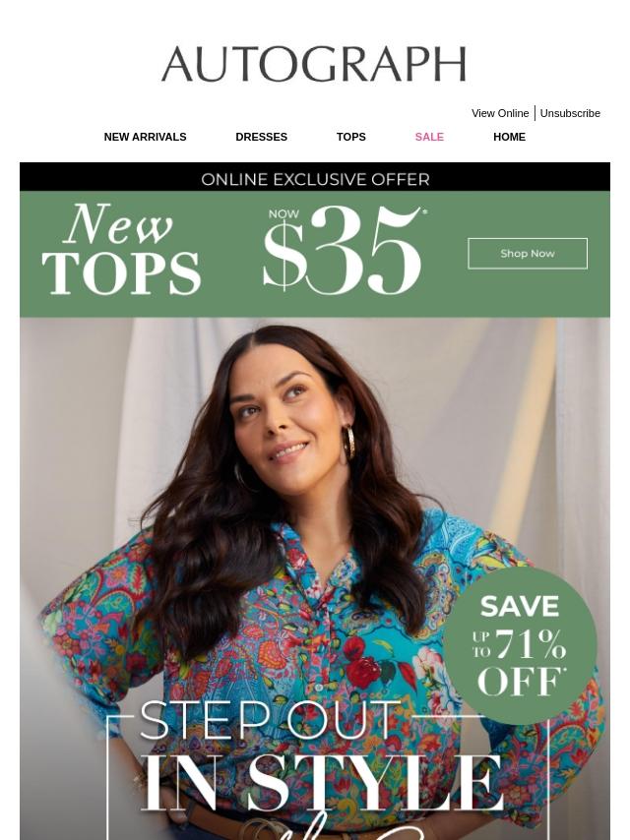Click the $35 price text
The width and height of the screenshot is (630, 840).
(x=343, y=251)
